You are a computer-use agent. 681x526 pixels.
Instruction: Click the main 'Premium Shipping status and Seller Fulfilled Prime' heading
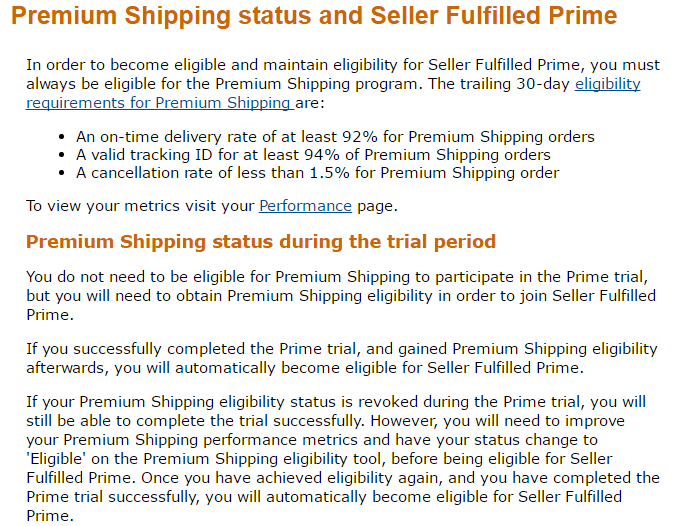[314, 16]
